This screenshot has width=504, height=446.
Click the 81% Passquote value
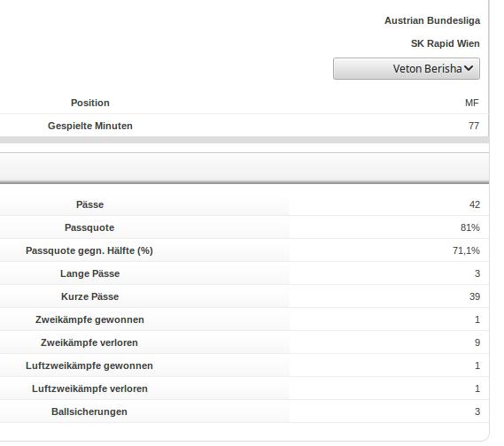click(470, 227)
